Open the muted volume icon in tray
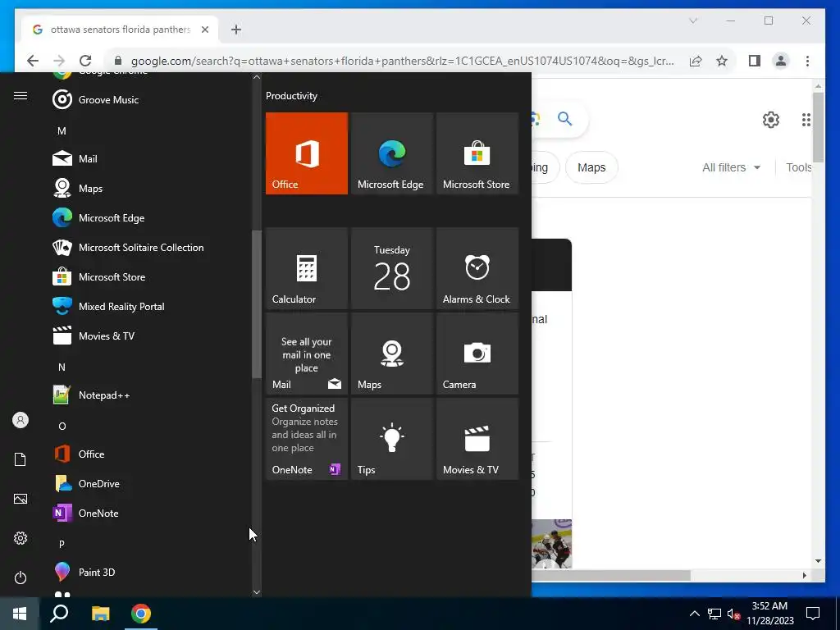840x630 pixels. pyautogui.click(x=733, y=614)
